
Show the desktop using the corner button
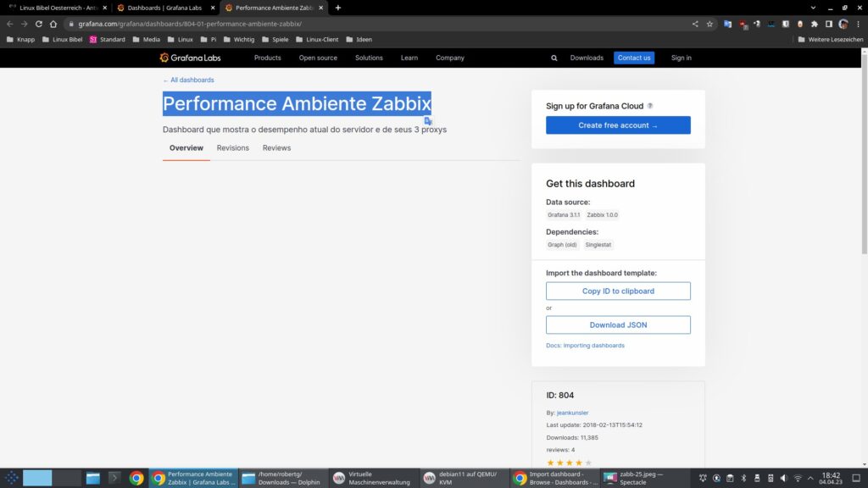pyautogui.click(x=856, y=478)
